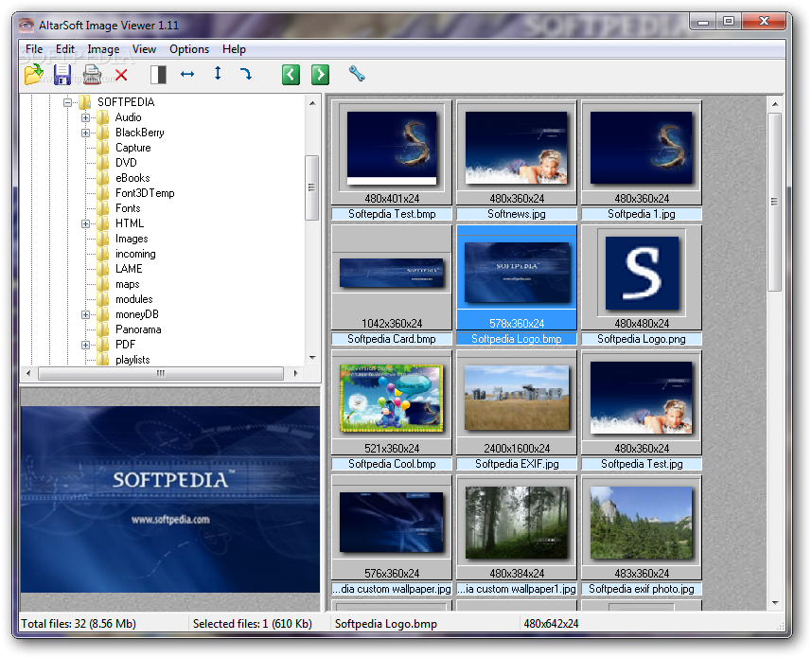Open the Image menu

coord(103,49)
